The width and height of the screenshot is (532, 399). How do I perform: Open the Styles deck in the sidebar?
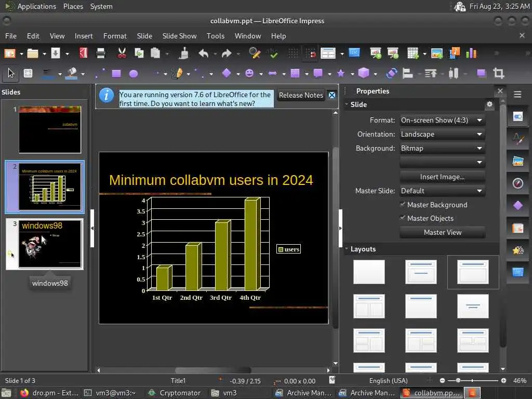coord(518,139)
